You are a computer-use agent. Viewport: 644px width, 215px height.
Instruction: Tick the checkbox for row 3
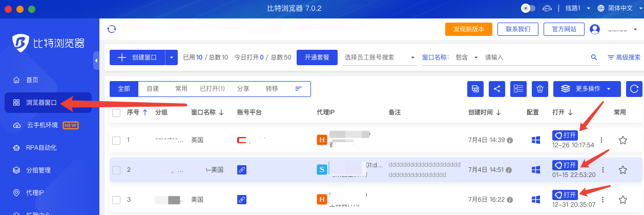(x=116, y=200)
